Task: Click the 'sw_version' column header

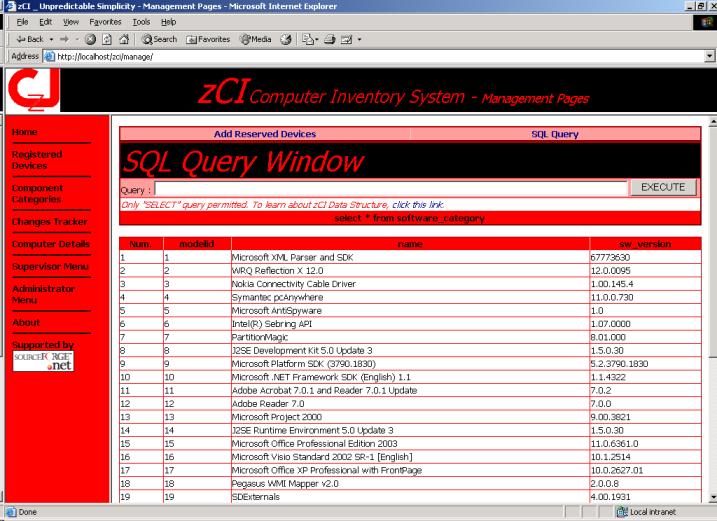Action: [645, 244]
